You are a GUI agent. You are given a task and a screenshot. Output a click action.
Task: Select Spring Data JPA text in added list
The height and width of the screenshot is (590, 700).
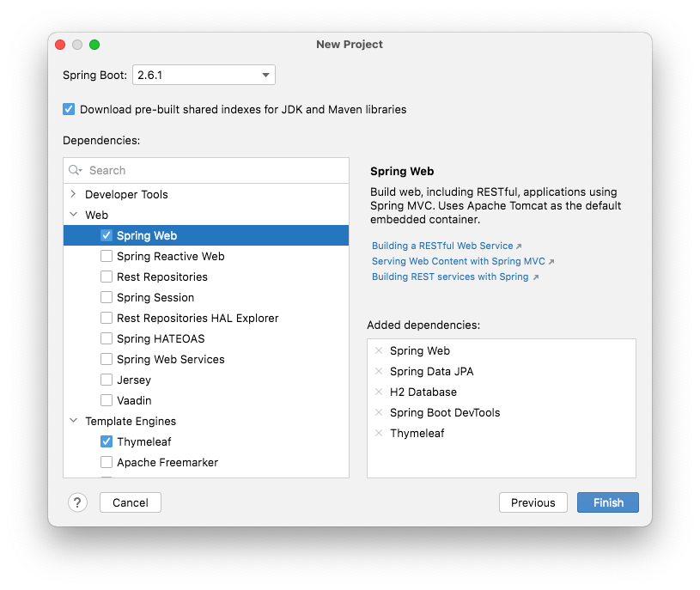click(x=432, y=371)
